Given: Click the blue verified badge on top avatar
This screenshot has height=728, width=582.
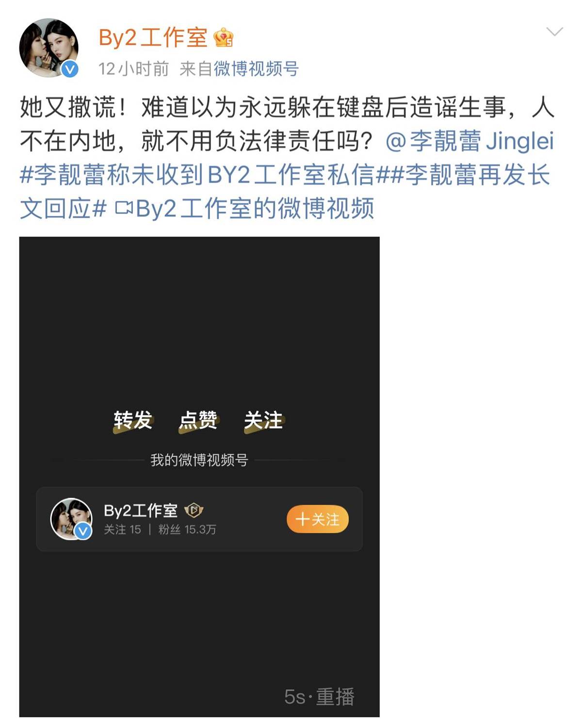Looking at the screenshot, I should (x=70, y=69).
